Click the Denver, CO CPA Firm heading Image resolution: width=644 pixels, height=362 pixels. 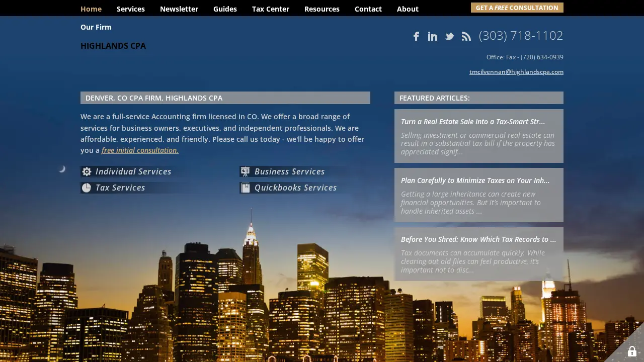click(225, 98)
